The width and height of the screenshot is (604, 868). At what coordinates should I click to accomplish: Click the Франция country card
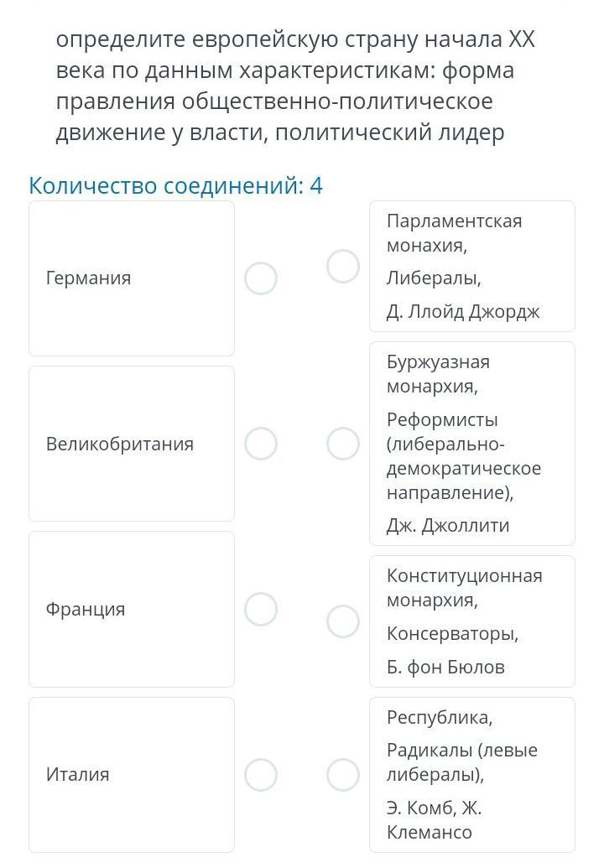coord(132,610)
